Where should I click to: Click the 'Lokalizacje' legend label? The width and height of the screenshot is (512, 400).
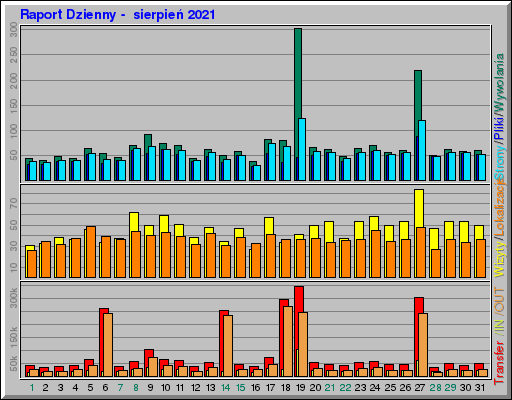[500, 208]
